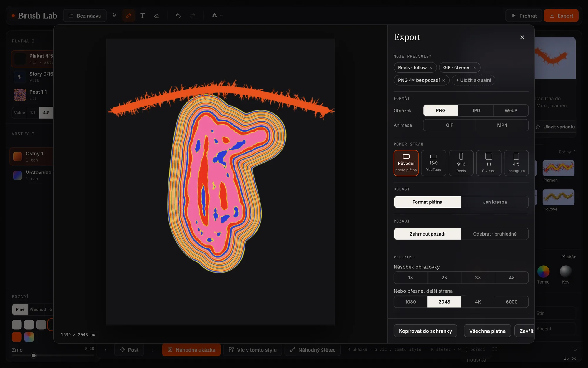Select the pointer selection tool
Viewport: 588px width, 368px height.
click(x=115, y=15)
